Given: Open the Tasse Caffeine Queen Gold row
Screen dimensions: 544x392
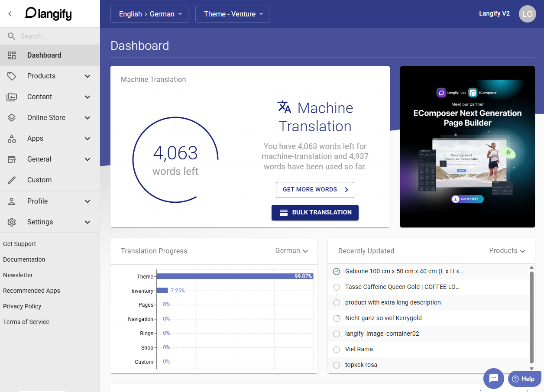Looking at the screenshot, I should tap(428, 287).
